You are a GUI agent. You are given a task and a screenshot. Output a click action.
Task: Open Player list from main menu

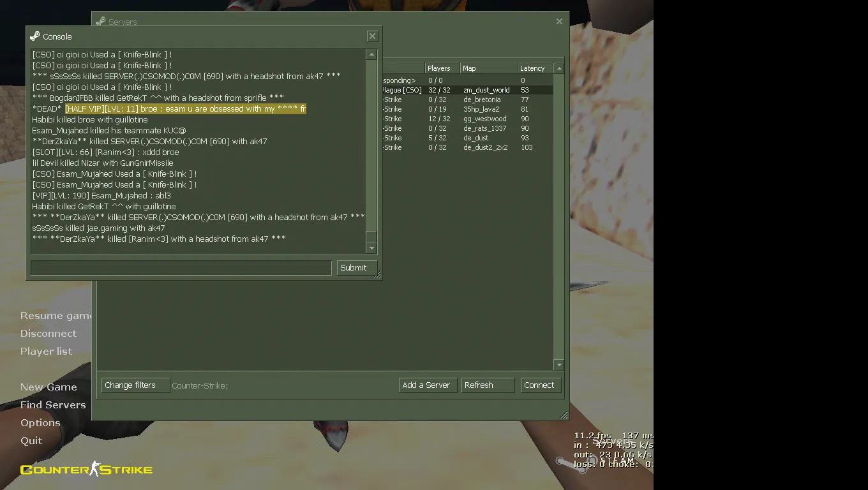coord(46,351)
